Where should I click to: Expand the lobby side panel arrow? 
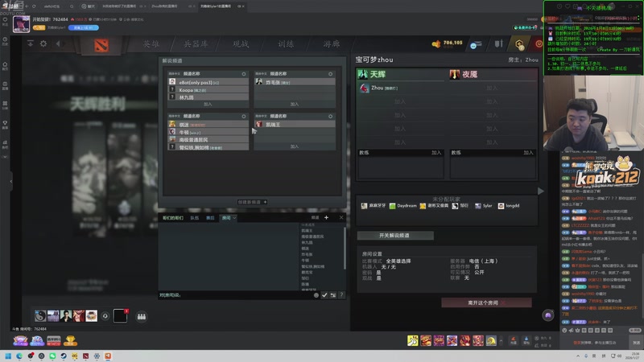coord(541,191)
